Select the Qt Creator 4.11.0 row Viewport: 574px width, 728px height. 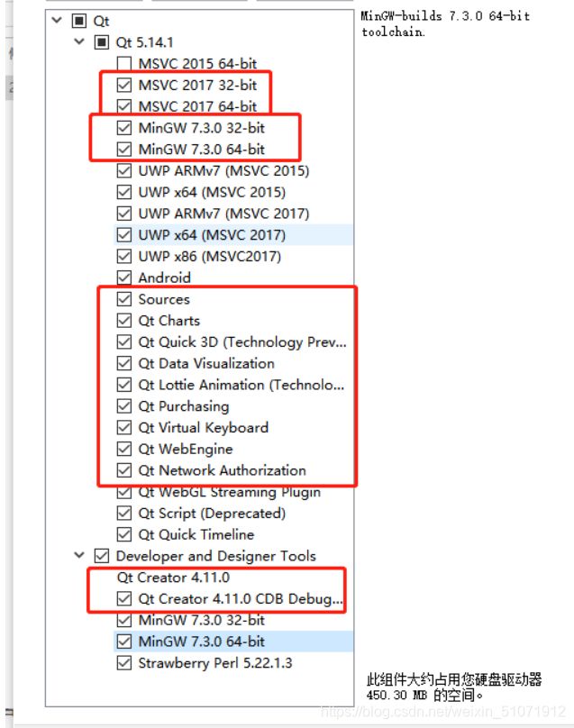[173, 578]
